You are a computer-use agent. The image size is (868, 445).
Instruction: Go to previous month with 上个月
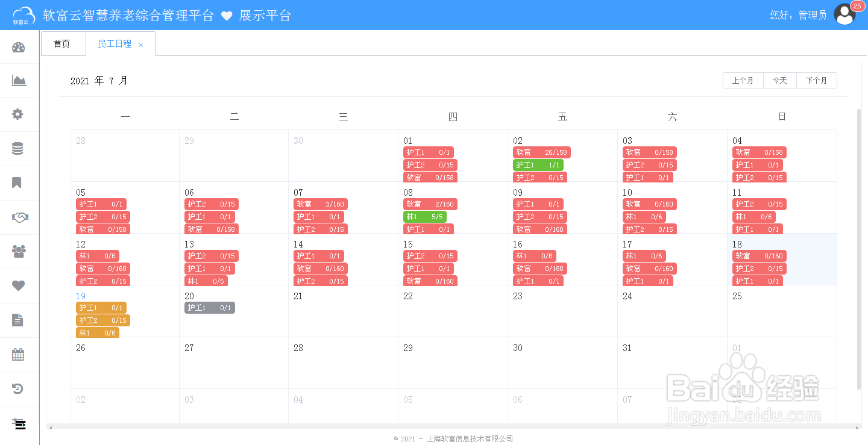(x=743, y=81)
